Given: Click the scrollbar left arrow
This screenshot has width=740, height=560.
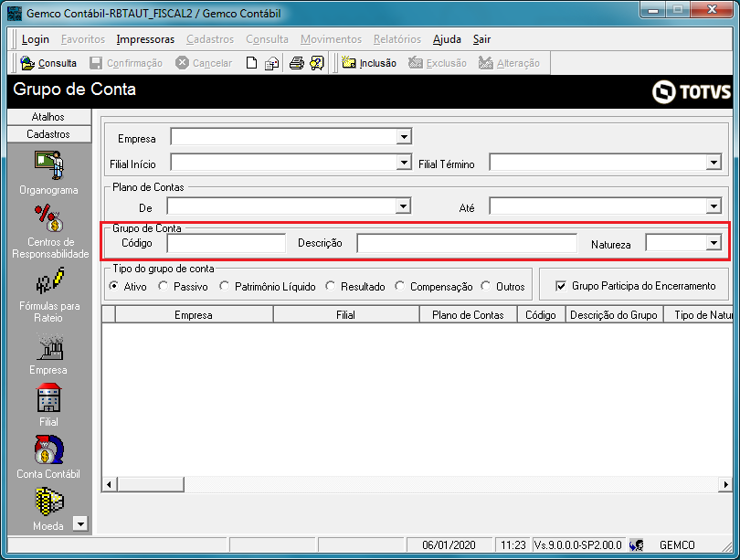Looking at the screenshot, I should pos(109,484).
